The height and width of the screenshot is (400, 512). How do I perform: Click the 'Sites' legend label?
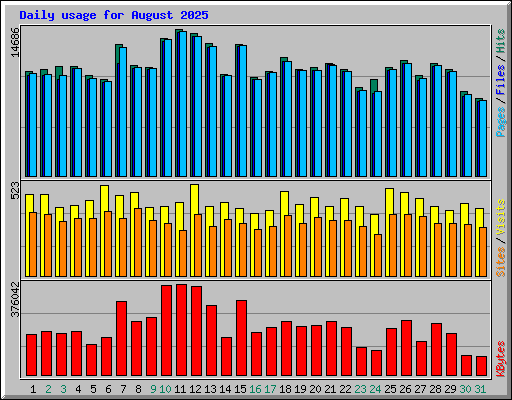click(501, 262)
